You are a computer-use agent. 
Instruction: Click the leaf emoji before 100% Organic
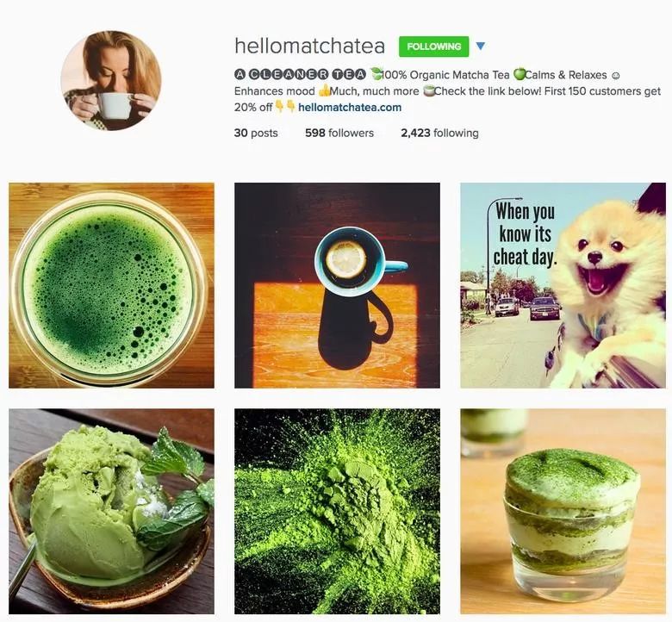(x=376, y=74)
